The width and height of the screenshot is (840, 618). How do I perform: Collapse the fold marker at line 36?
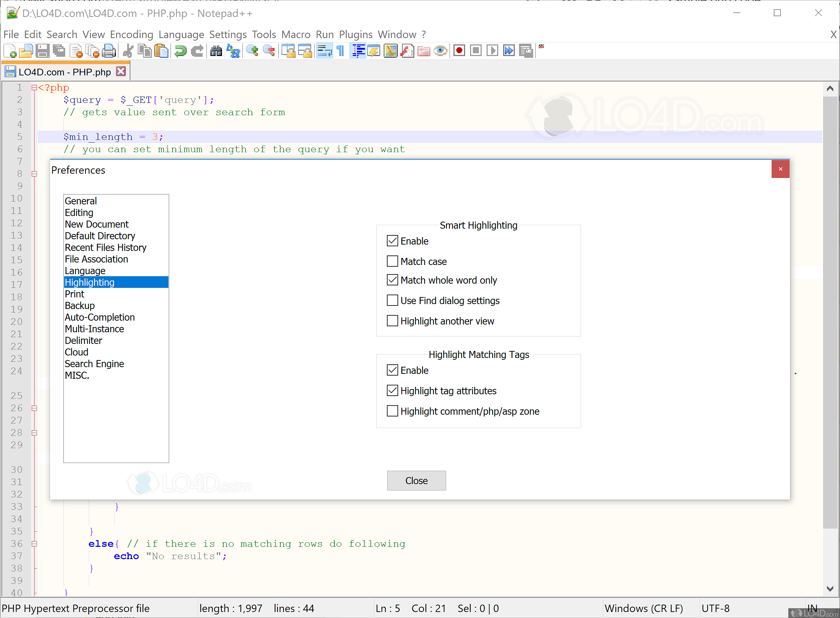click(35, 544)
